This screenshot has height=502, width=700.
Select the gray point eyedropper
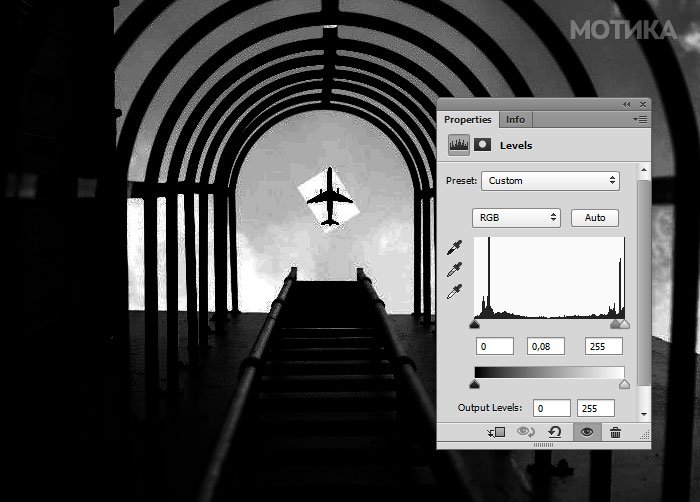pyautogui.click(x=455, y=270)
